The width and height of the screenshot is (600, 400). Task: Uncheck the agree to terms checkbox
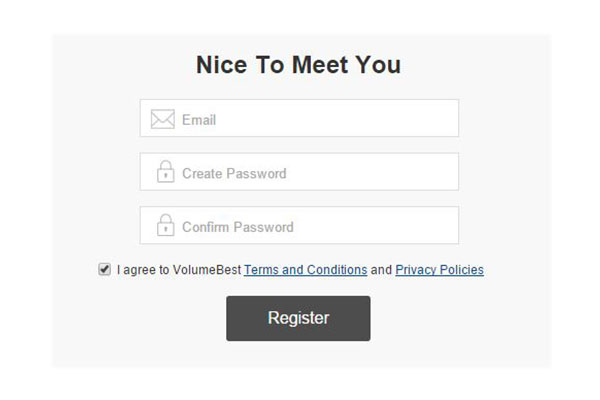tap(104, 269)
